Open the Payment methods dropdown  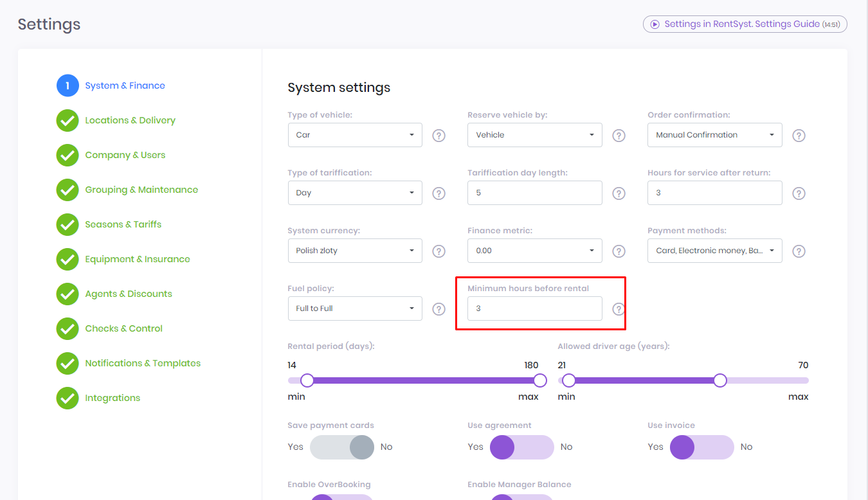715,251
